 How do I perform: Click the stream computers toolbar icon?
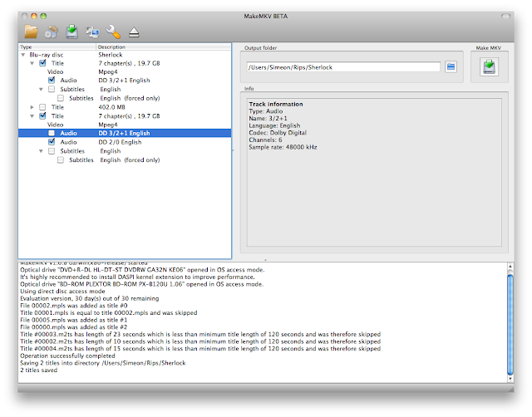[92, 32]
